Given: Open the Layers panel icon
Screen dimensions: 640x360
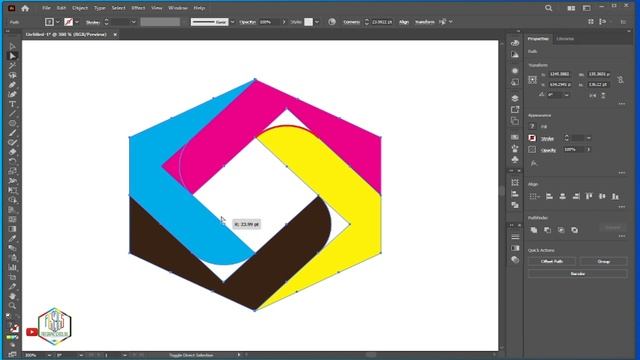Looking at the screenshot, I should tap(515, 98).
